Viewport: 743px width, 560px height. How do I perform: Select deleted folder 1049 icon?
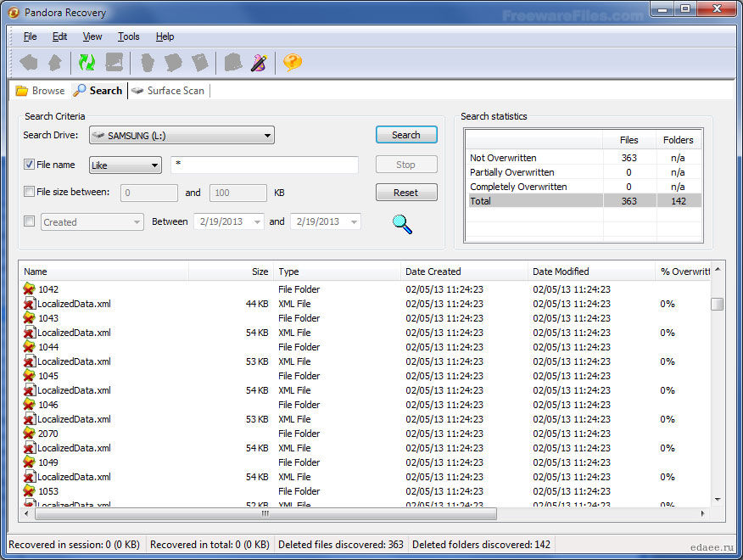(29, 462)
